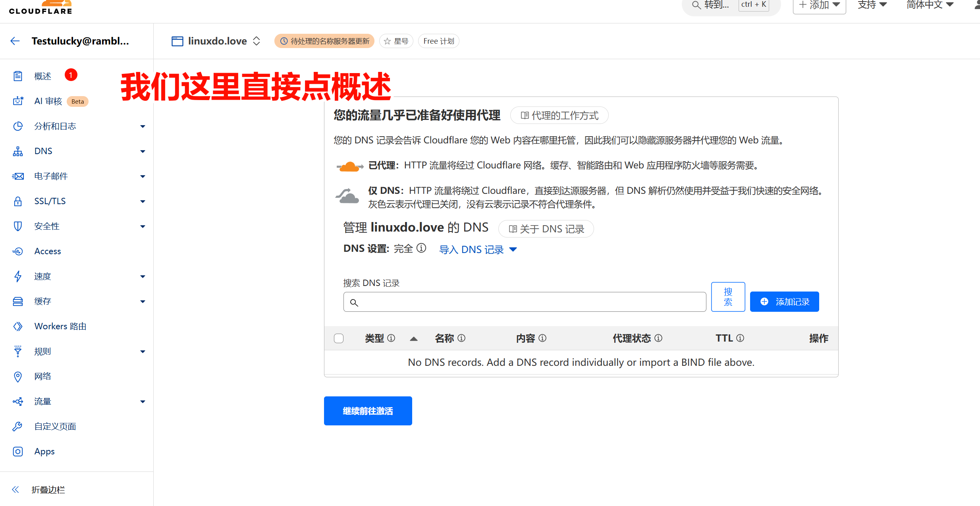The image size is (980, 506).
Task: Expand the 分析和日志 submenu arrow
Action: pyautogui.click(x=143, y=126)
